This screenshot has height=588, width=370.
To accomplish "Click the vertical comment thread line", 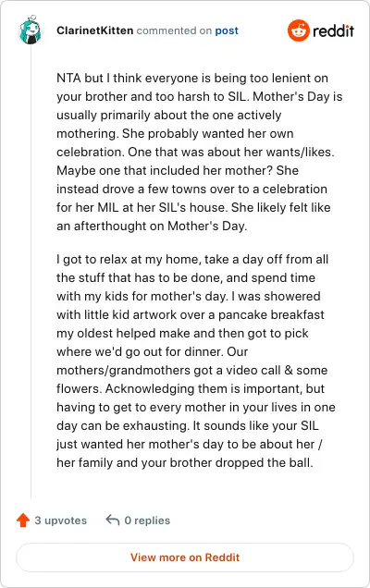I will (31, 272).
